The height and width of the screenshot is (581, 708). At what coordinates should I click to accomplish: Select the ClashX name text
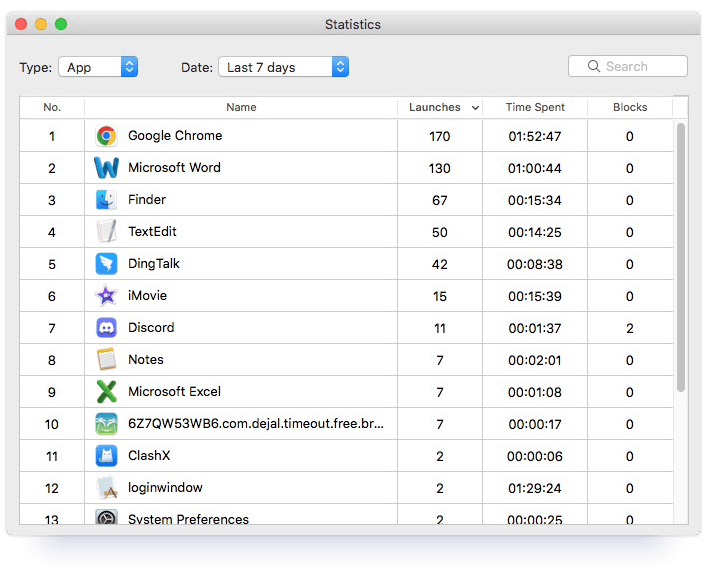[x=149, y=456]
